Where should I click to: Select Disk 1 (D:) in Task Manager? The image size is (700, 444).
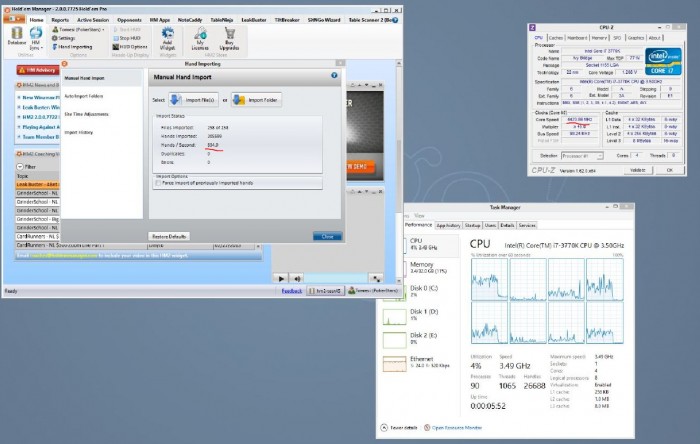pos(421,315)
